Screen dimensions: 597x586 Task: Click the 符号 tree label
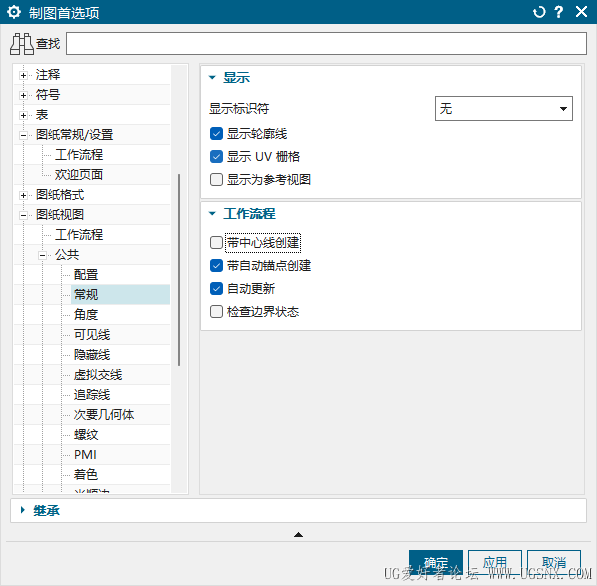pyautogui.click(x=48, y=95)
